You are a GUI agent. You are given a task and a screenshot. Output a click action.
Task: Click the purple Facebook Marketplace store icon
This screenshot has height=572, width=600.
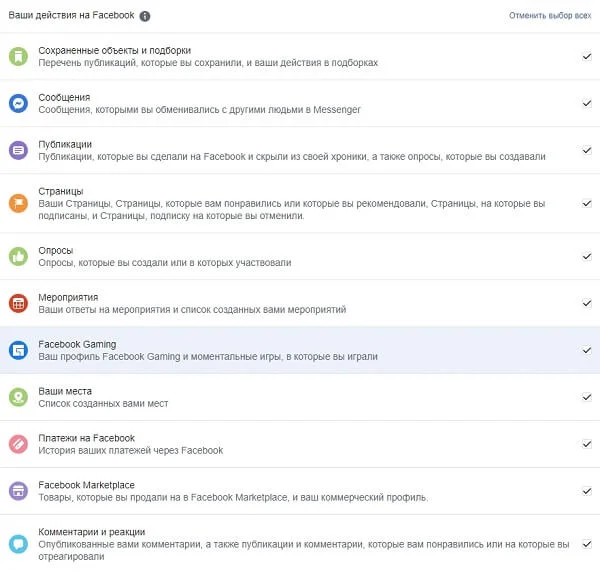(18, 491)
